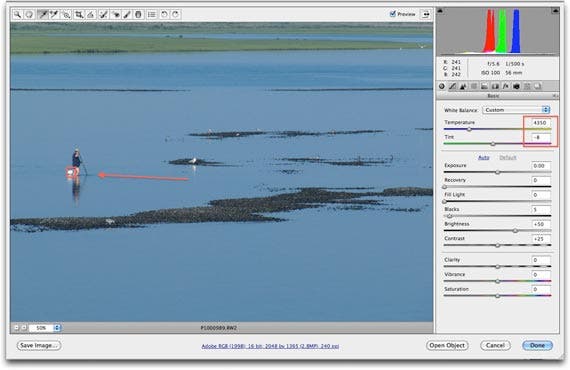This screenshot has height=370, width=570.
Task: Pick the Color Sampler tool
Action: (54, 15)
